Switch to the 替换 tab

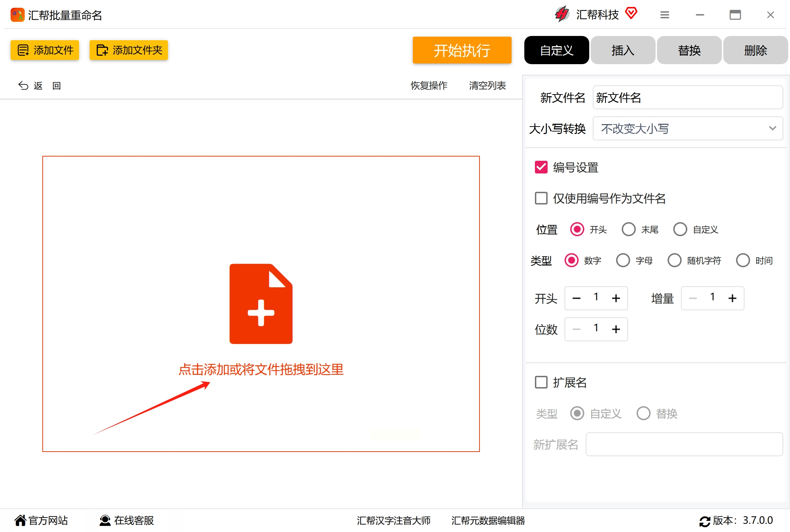pyautogui.click(x=689, y=50)
